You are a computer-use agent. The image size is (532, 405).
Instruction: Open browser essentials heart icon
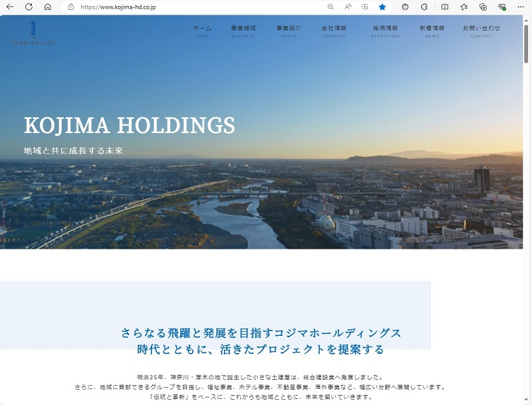[x=502, y=7]
